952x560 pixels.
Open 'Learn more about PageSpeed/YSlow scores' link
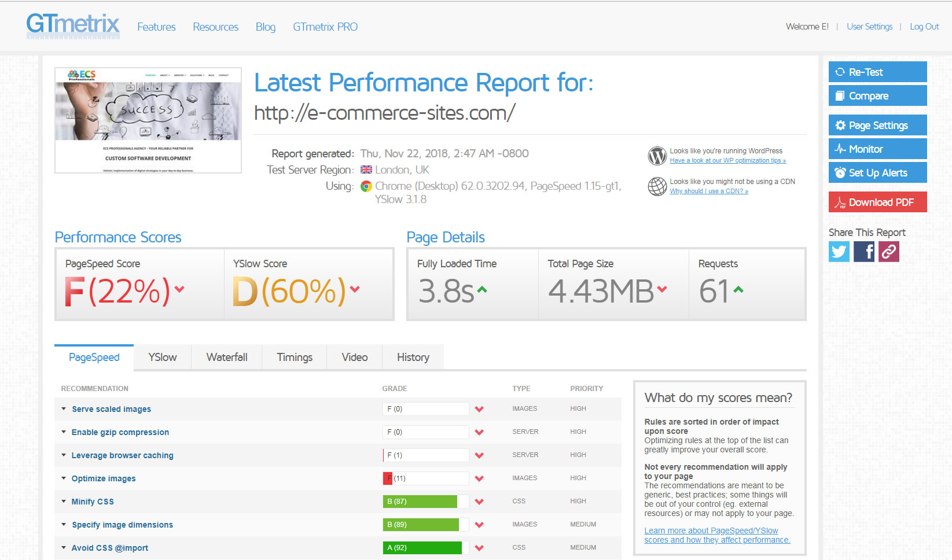pos(717,535)
